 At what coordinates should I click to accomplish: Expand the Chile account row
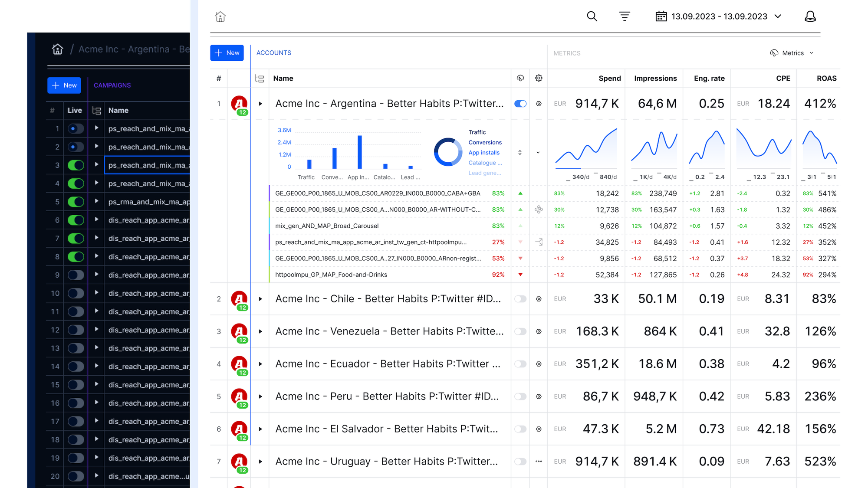point(260,299)
